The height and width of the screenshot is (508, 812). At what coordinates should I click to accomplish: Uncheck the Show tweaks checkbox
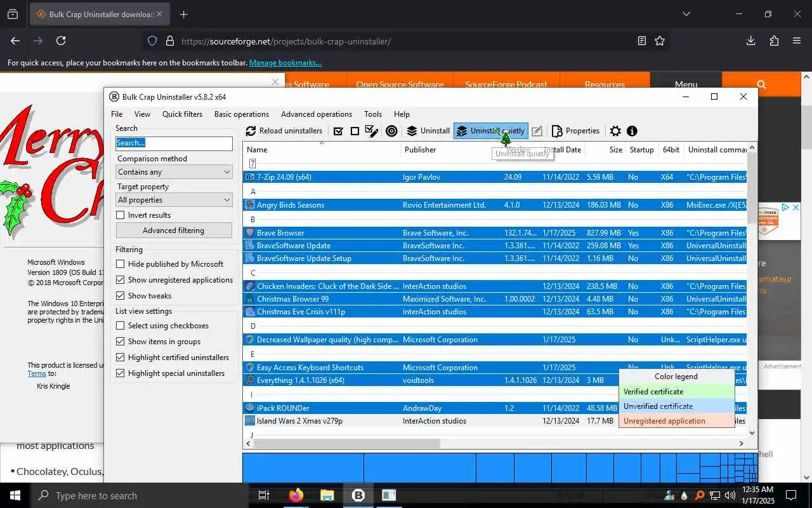coord(121,296)
